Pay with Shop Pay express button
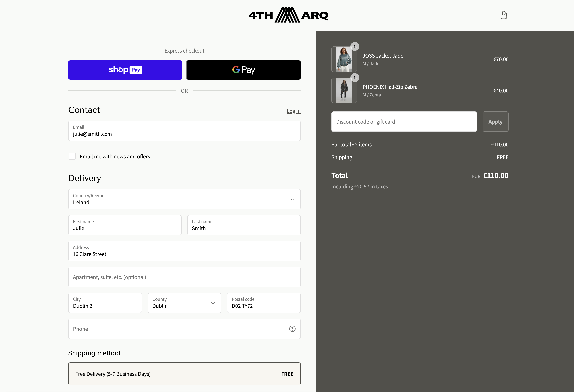574x392 pixels. pos(125,70)
